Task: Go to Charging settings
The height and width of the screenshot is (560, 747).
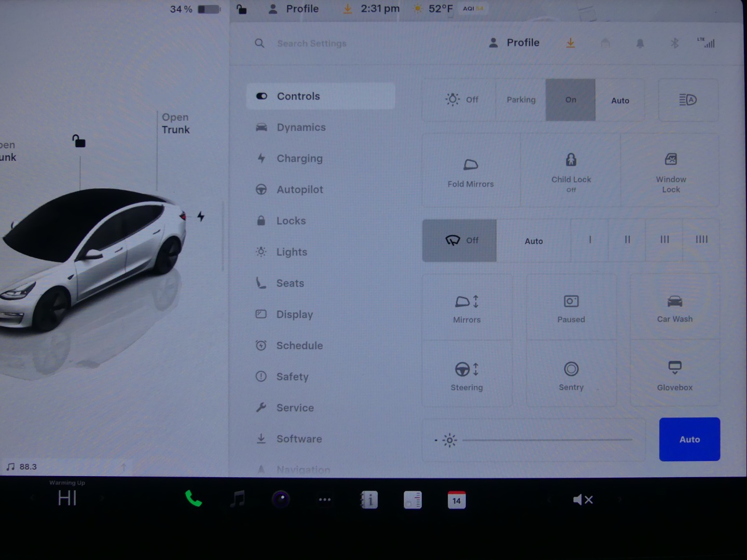Action: [299, 159]
